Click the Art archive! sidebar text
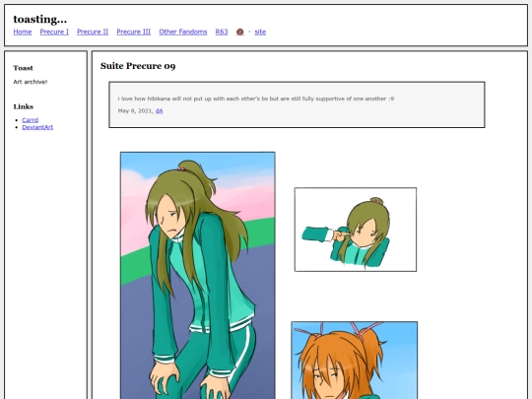This screenshot has width=532, height=399. coord(31,82)
